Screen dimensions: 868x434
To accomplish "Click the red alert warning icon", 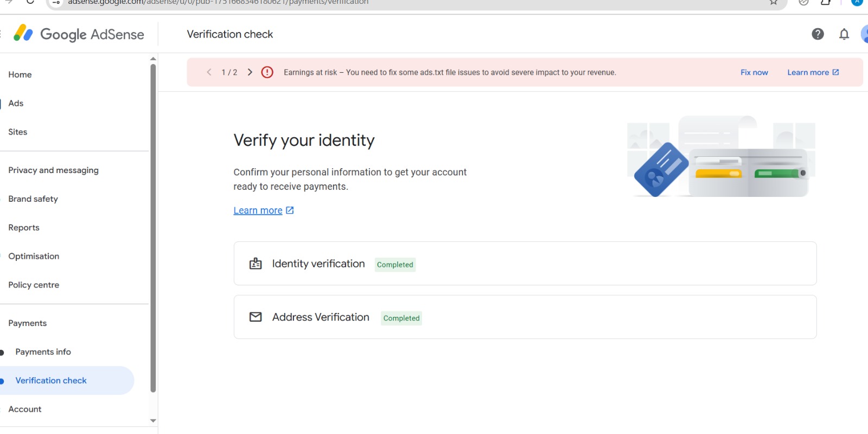I will point(267,72).
